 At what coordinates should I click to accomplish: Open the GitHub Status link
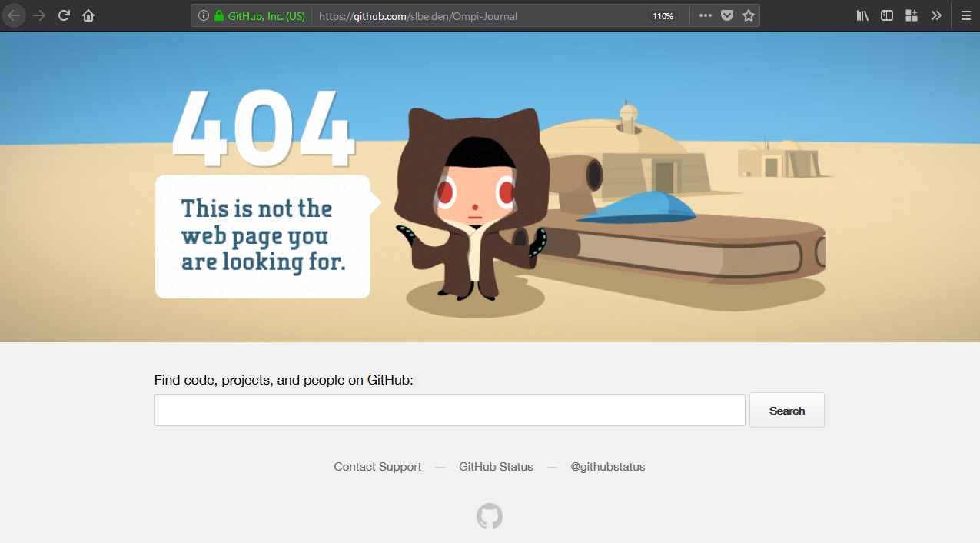pos(496,467)
